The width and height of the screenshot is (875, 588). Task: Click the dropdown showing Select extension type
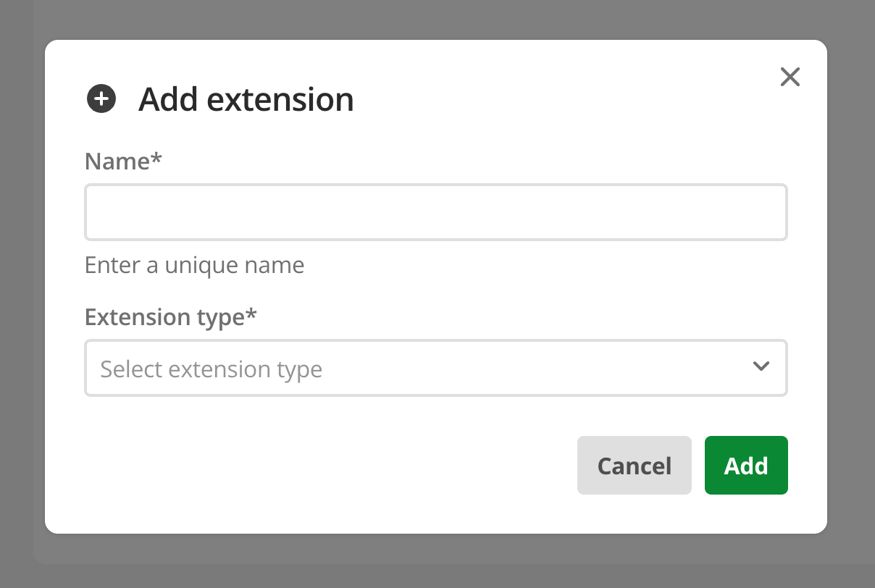(x=436, y=368)
